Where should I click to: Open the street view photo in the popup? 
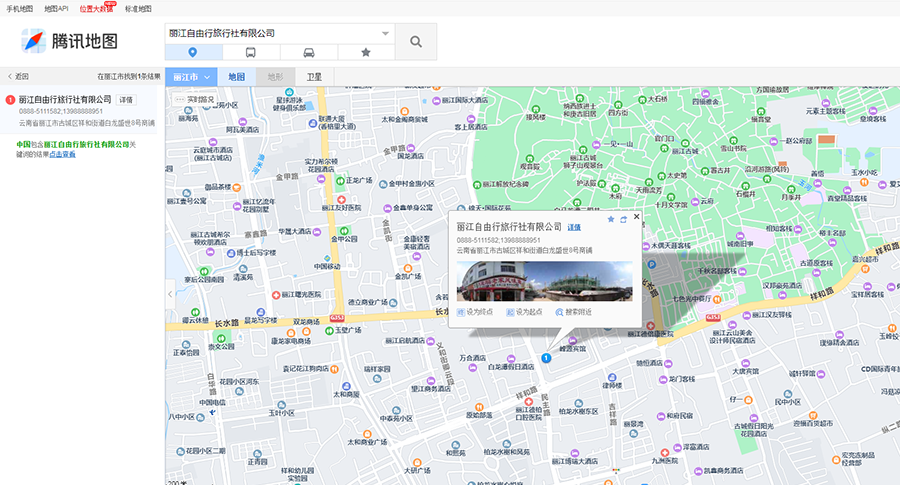(545, 281)
